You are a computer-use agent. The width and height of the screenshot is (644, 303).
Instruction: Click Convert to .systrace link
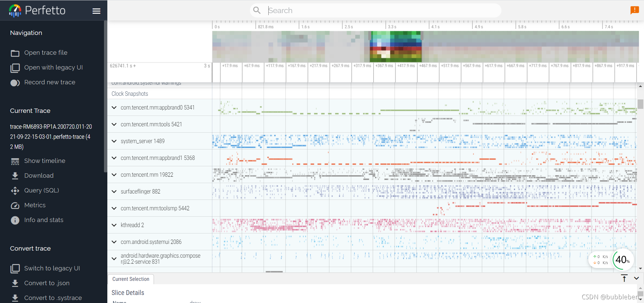[x=53, y=298]
